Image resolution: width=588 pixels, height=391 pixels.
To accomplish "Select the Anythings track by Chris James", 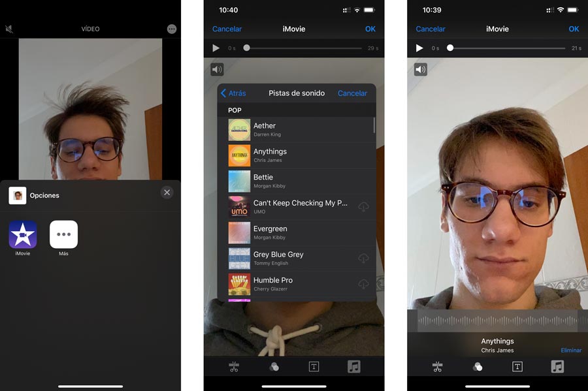I will pos(297,155).
